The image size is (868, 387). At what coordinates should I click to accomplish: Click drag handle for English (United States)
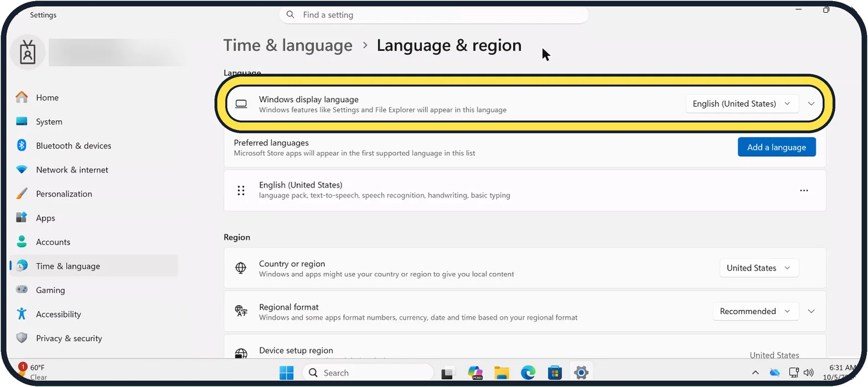click(241, 191)
